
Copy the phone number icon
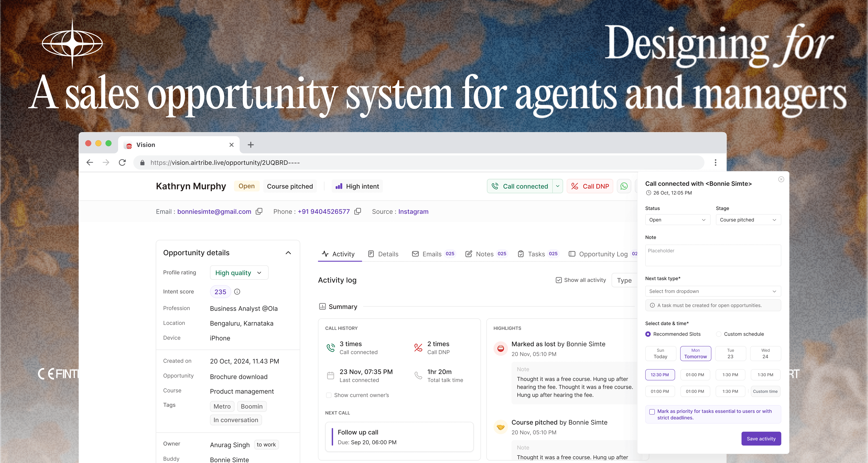point(358,211)
